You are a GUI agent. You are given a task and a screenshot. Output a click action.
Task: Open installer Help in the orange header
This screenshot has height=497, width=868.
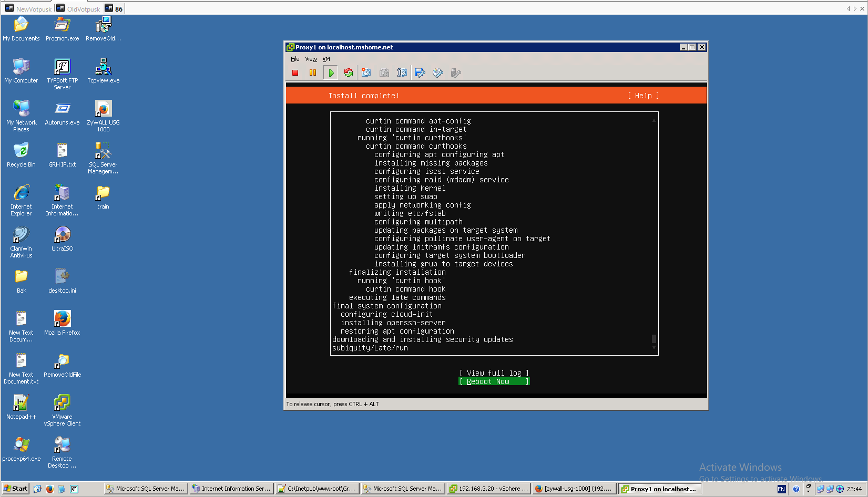click(x=644, y=96)
